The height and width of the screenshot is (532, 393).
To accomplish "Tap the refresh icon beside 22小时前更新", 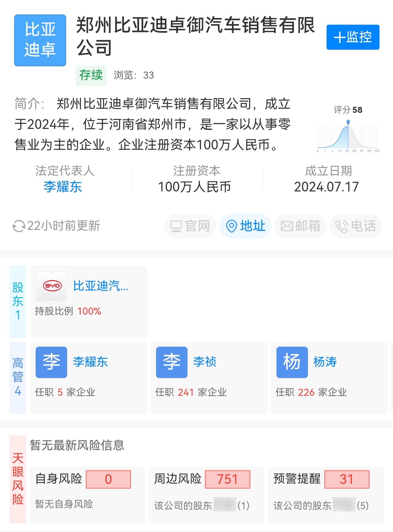I will click(x=19, y=226).
